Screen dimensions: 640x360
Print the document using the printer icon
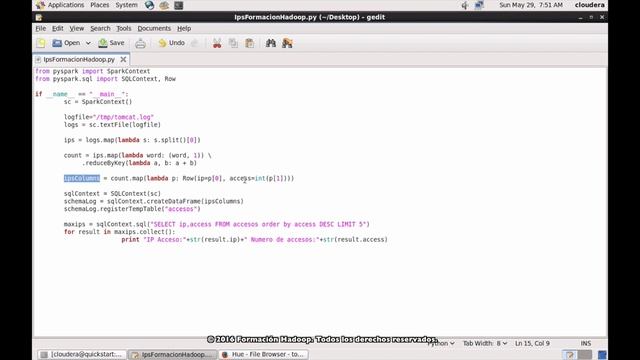click(x=140, y=43)
